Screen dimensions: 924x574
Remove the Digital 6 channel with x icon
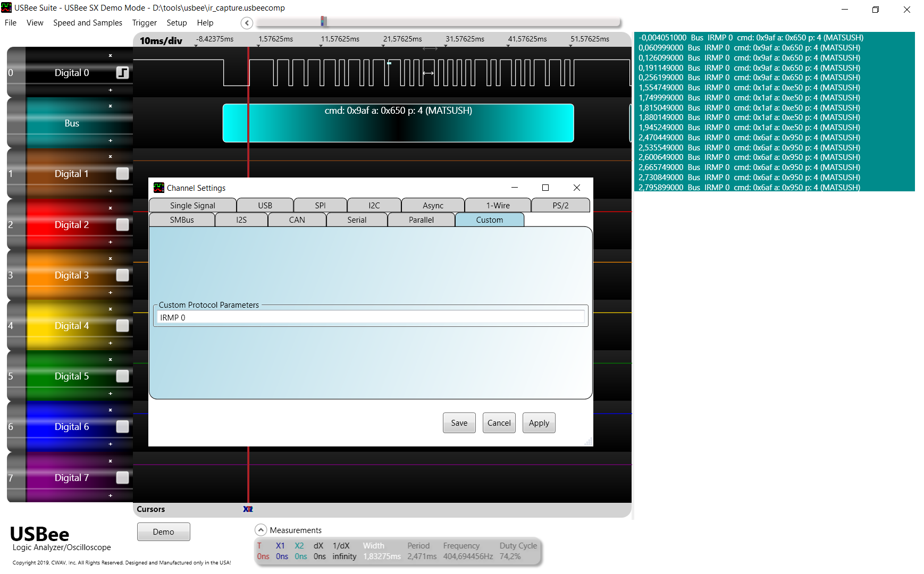(x=111, y=410)
